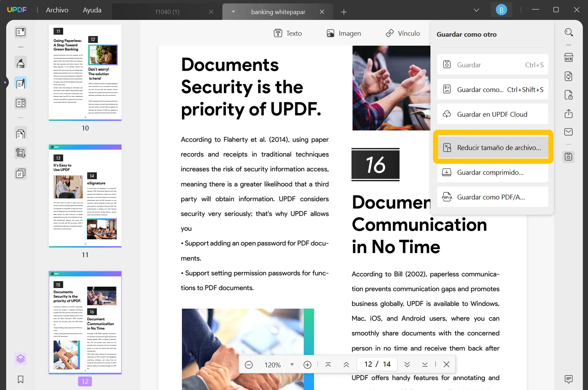
Task: Zoom out with the minus icon
Action: click(x=249, y=365)
